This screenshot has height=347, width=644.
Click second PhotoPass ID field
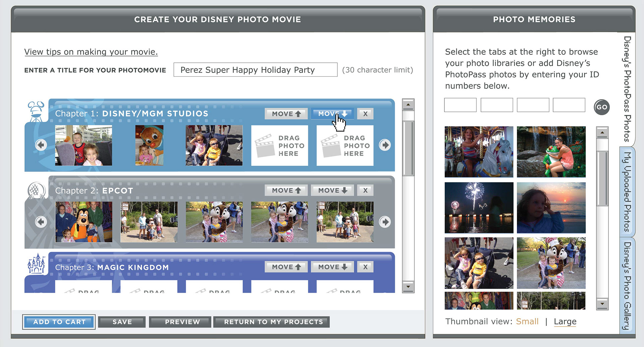pyautogui.click(x=497, y=105)
